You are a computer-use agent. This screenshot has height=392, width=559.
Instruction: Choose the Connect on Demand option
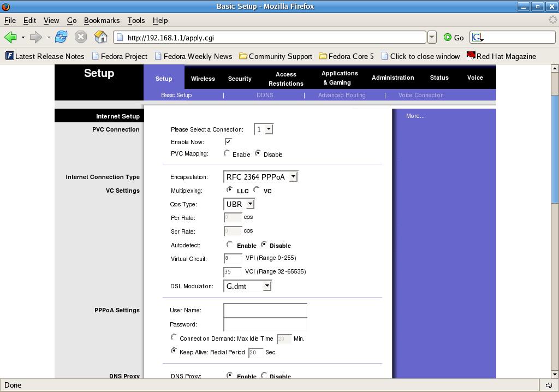174,337
